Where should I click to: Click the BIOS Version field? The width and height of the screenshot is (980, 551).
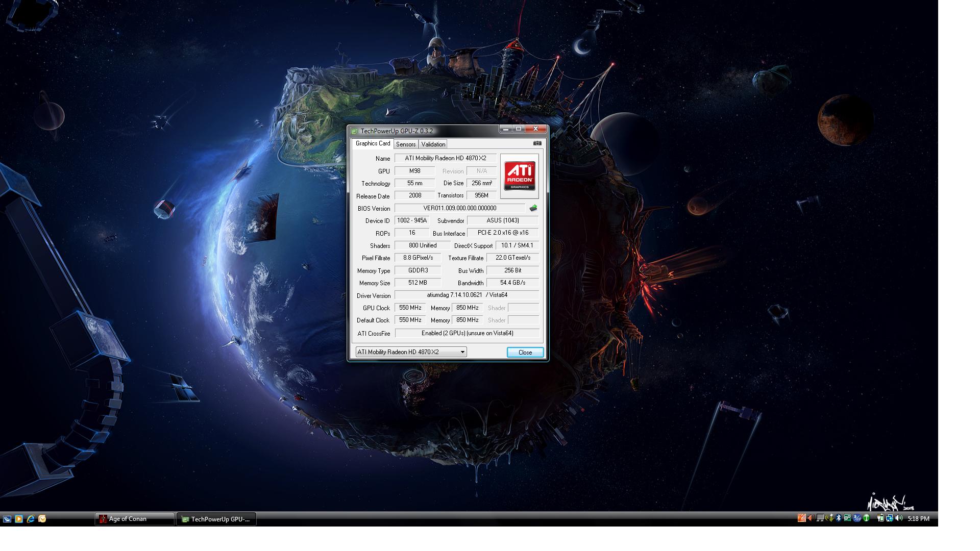coord(460,208)
